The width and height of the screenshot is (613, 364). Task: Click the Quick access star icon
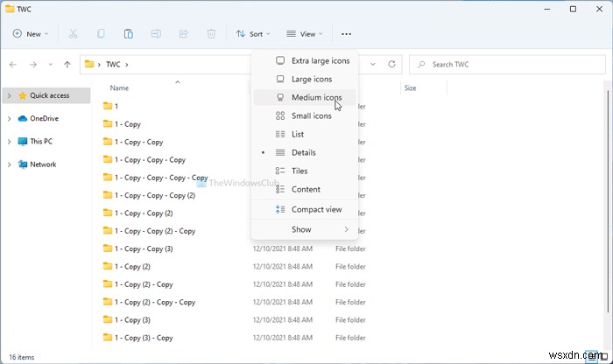23,95
